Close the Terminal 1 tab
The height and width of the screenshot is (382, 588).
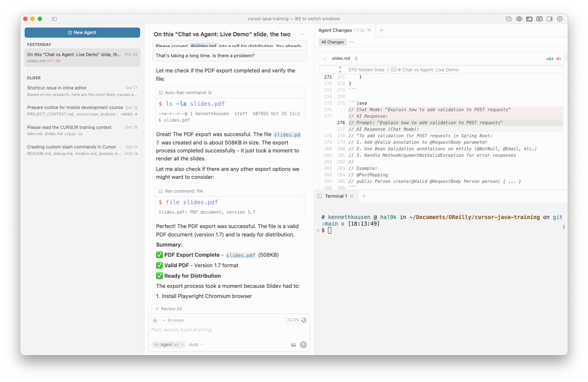click(352, 196)
